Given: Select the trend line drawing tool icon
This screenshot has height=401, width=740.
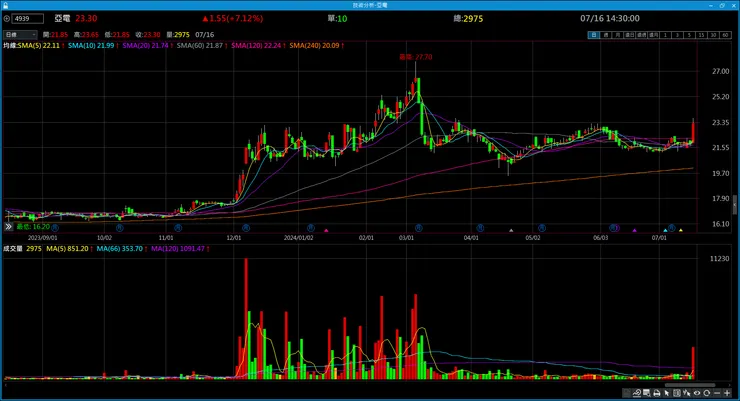Looking at the screenshot, I should [637, 393].
